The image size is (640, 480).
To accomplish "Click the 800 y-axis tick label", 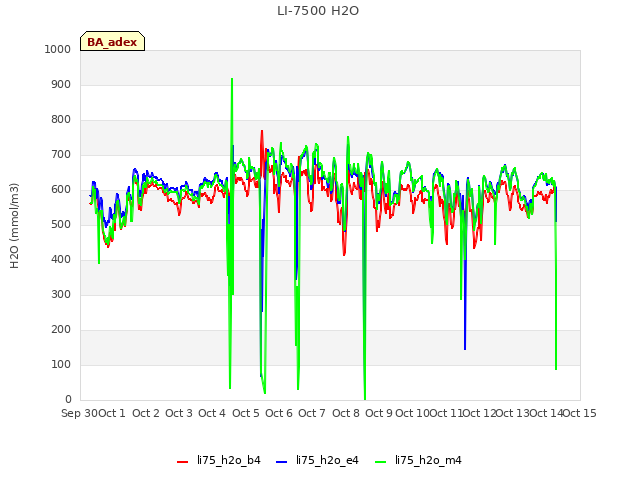I will pos(61,120).
